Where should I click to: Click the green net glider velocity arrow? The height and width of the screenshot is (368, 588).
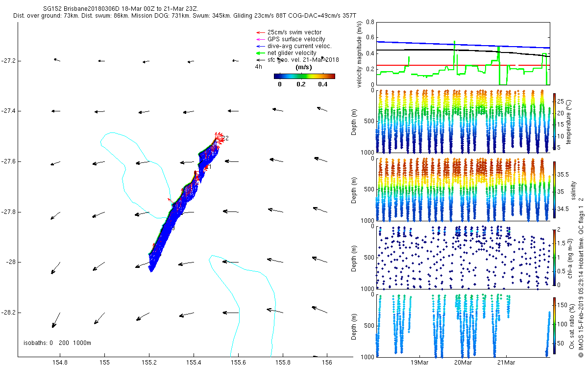tap(260, 53)
